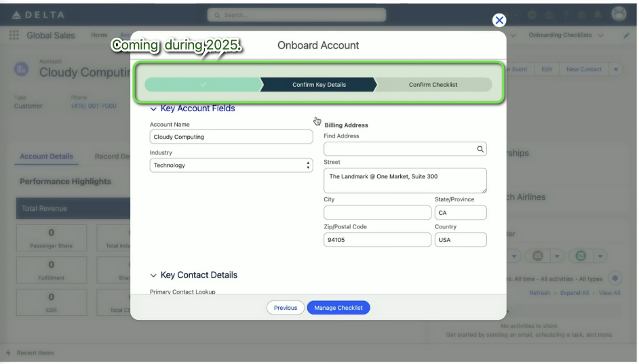
Task: Open the Onboarding Checklists tab dropdown
Action: [601, 35]
